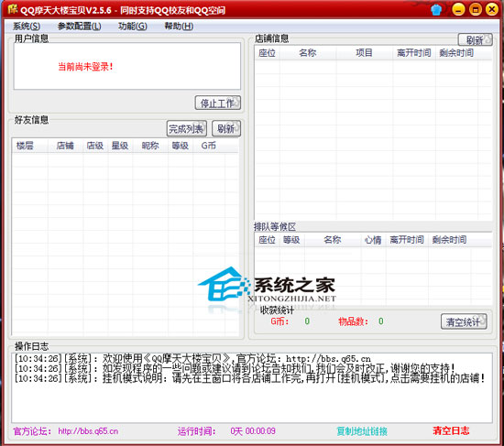504x446 pixels.
Task: Sort friends list by 店级 column
Action: [x=95, y=146]
